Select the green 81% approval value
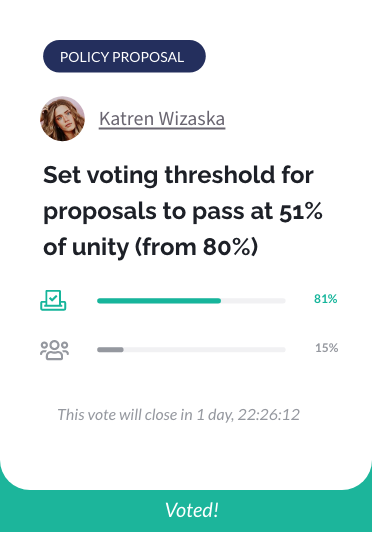372x534 pixels. point(326,299)
